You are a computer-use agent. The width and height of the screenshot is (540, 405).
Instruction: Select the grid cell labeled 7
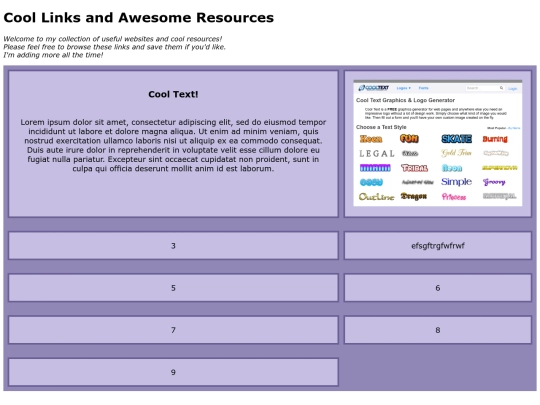[x=173, y=330]
